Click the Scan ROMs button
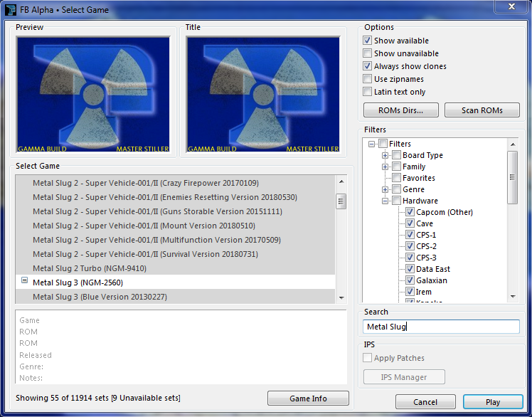The width and height of the screenshot is (532, 417). (482, 110)
